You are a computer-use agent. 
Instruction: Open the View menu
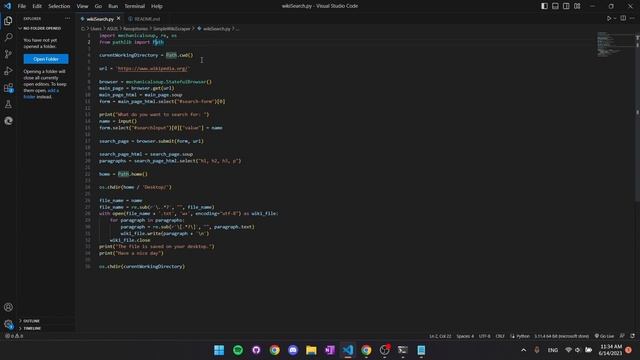click(82, 6)
